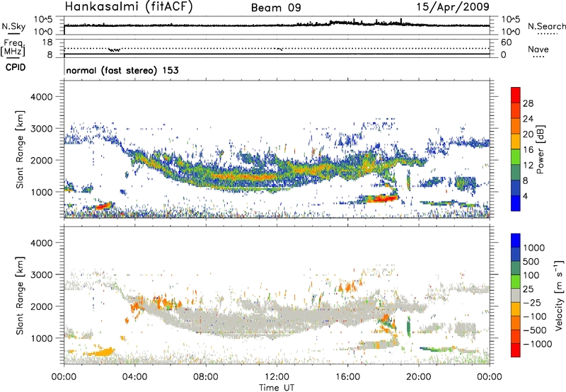Click the 2000 tick in power panel
Viewport: 566px width, 392px height.
[41, 160]
